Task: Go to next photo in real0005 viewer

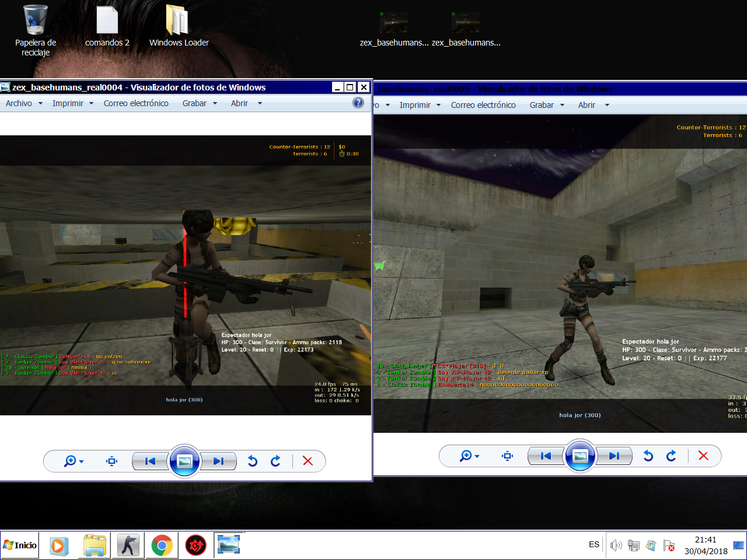Action: click(614, 456)
